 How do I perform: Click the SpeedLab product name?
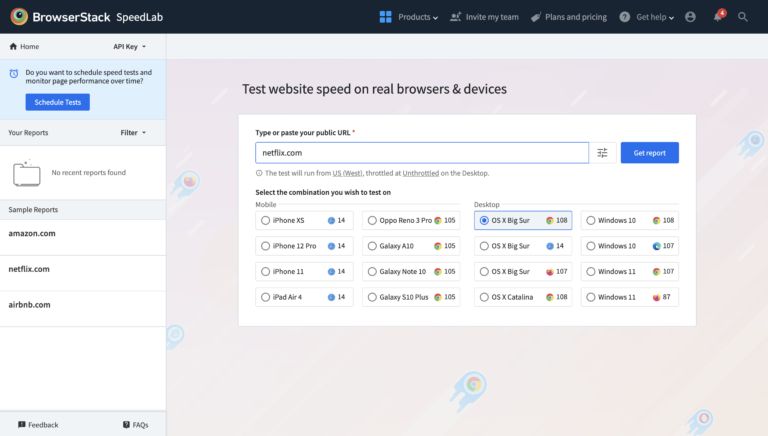pos(140,17)
